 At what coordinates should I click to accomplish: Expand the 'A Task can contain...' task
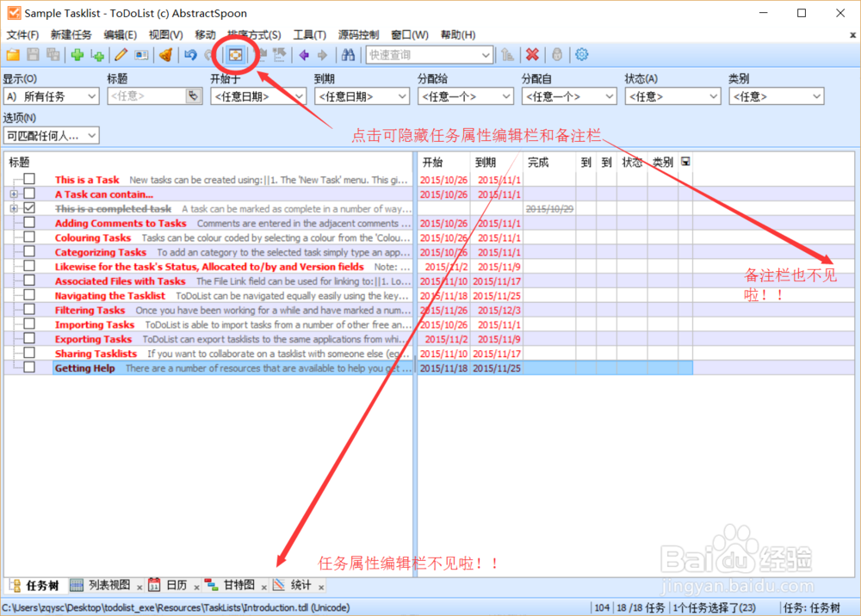pyautogui.click(x=14, y=194)
